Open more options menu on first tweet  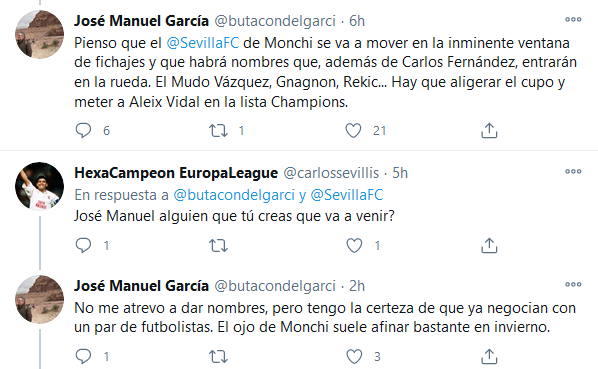pyautogui.click(x=573, y=19)
